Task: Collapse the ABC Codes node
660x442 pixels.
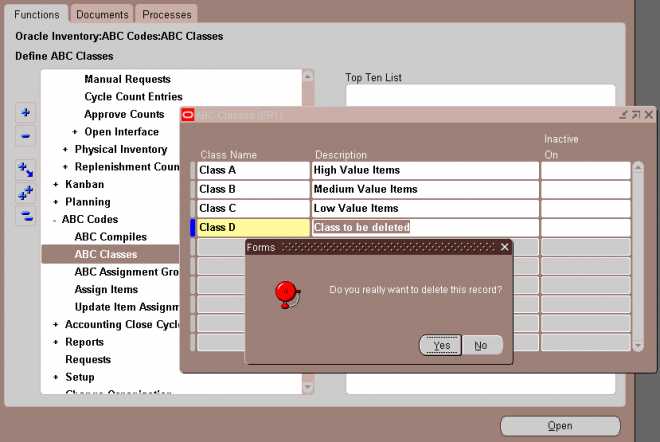Action: coord(54,220)
